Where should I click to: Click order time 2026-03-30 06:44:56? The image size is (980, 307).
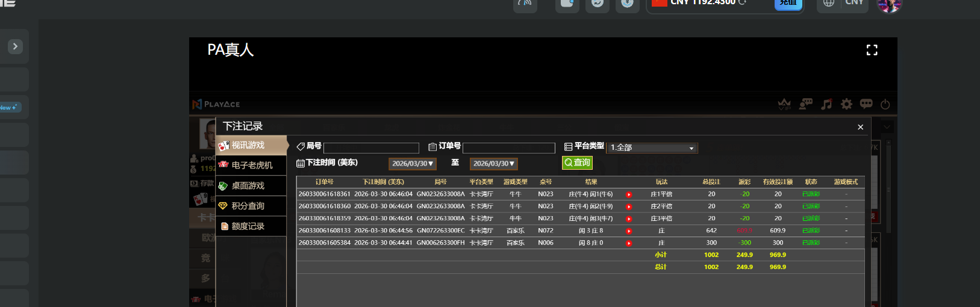(x=383, y=231)
